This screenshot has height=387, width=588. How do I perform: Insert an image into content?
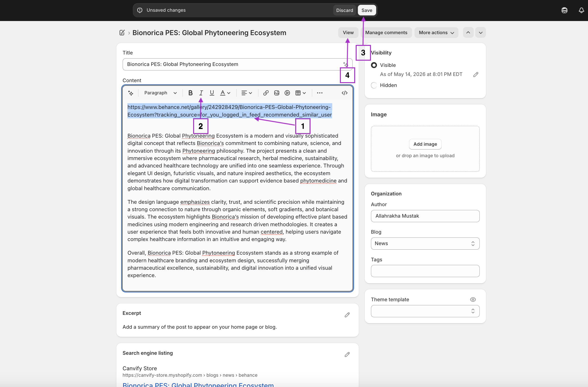click(x=277, y=93)
